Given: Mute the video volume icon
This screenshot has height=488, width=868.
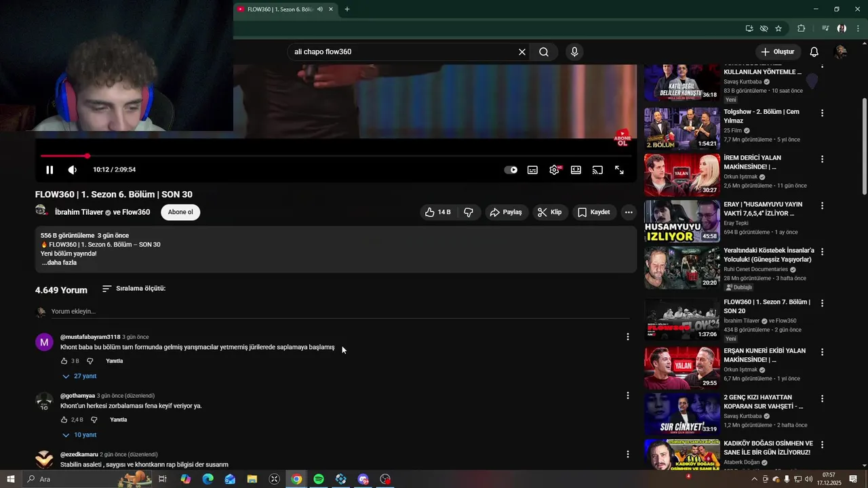Looking at the screenshot, I should [73, 170].
